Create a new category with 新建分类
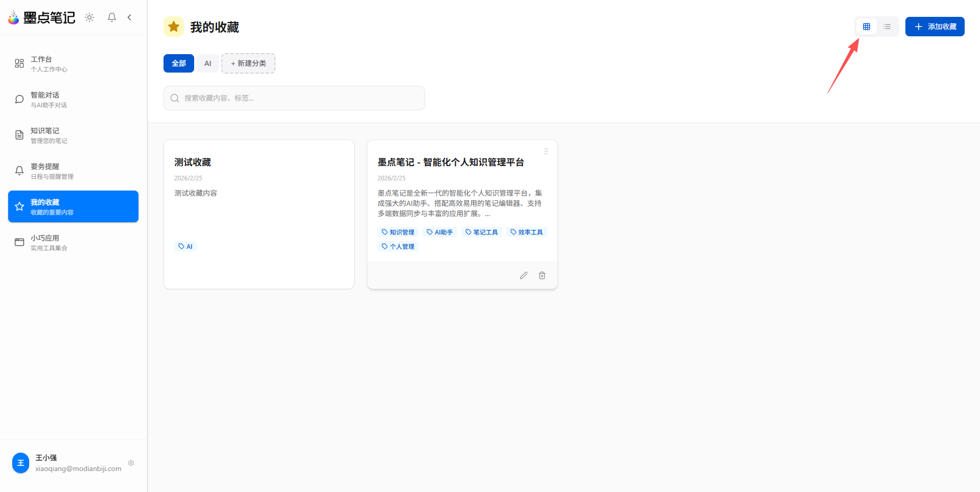Screen dimensions: 980x492 pos(248,63)
